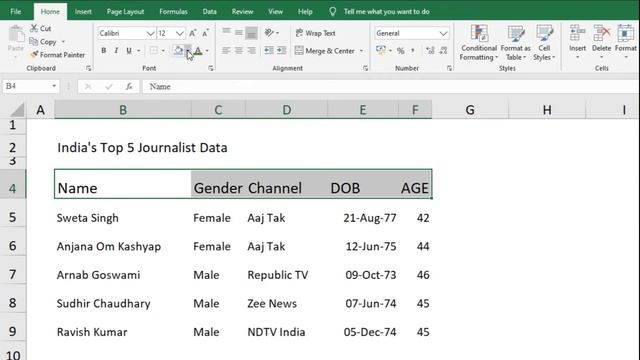Click the Insert Function fx icon

129,86
